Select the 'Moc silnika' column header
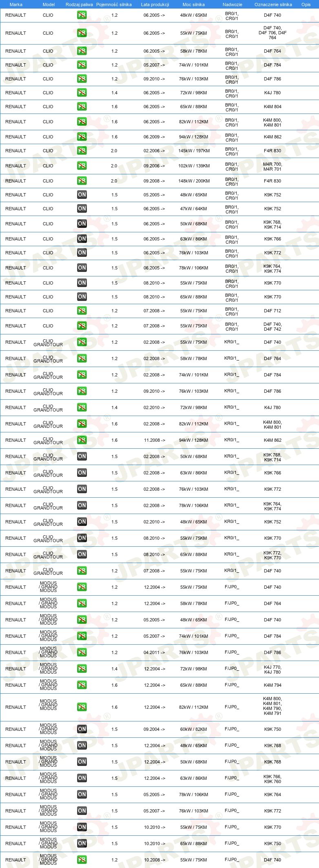The width and height of the screenshot is (319, 868). [x=194, y=4]
